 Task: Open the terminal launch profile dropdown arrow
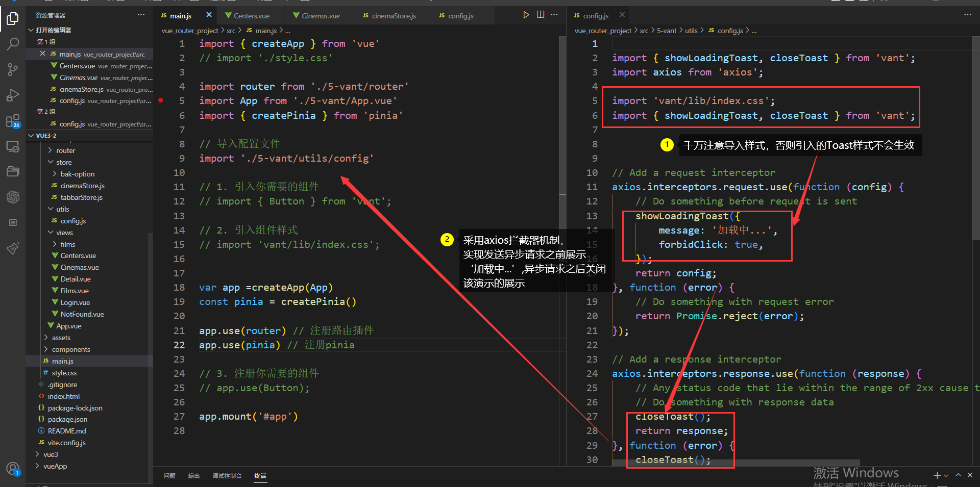click(x=946, y=475)
